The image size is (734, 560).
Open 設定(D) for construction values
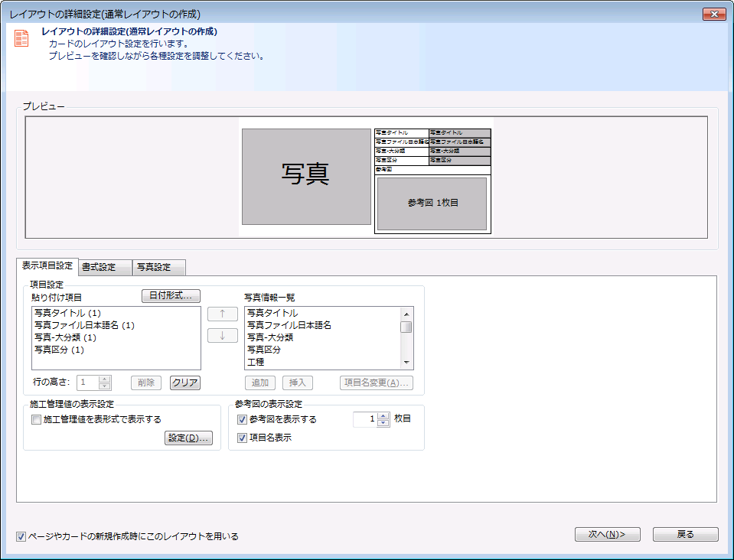point(188,438)
